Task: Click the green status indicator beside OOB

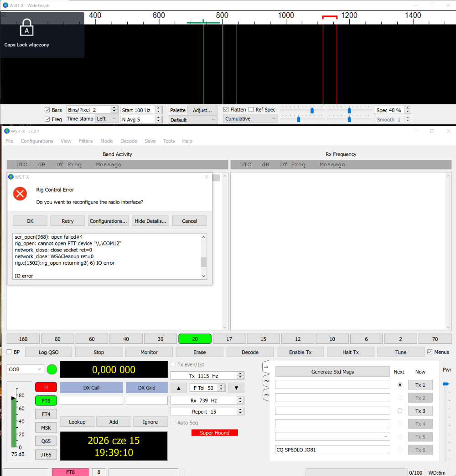Action: [x=52, y=369]
